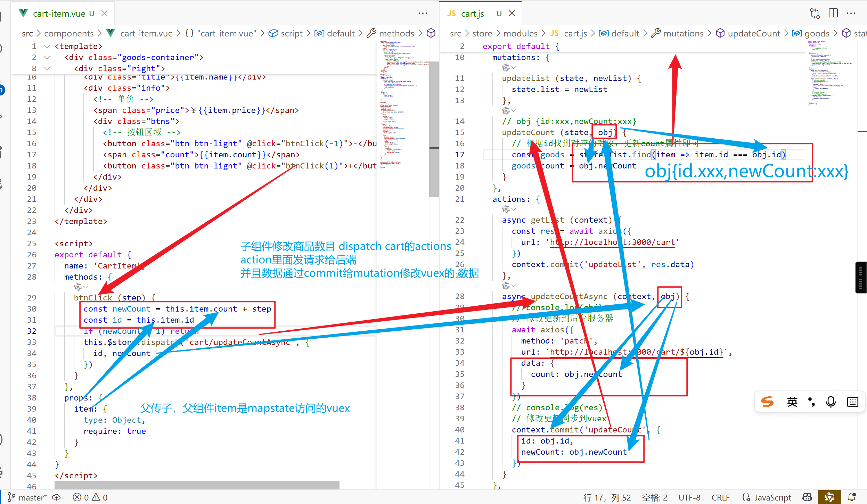Image resolution: width=867 pixels, height=504 pixels.
Task: Collapse the div class right fold arrow
Action: 47,68
